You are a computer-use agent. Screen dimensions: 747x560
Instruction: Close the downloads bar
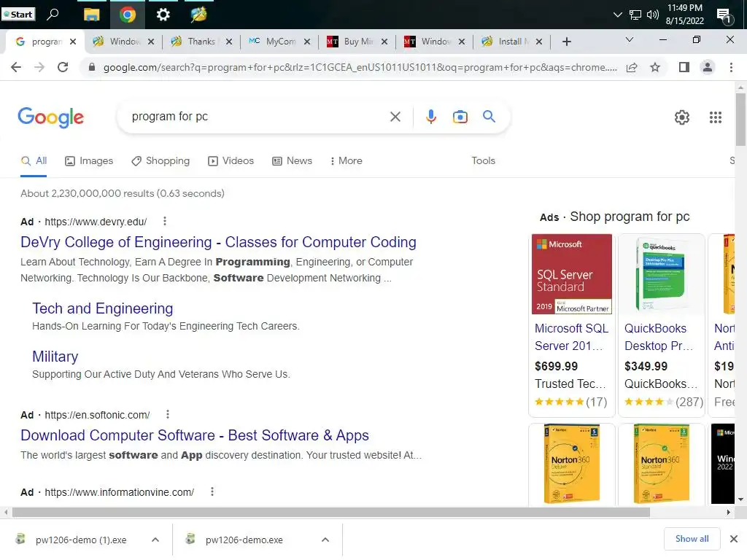click(x=734, y=539)
